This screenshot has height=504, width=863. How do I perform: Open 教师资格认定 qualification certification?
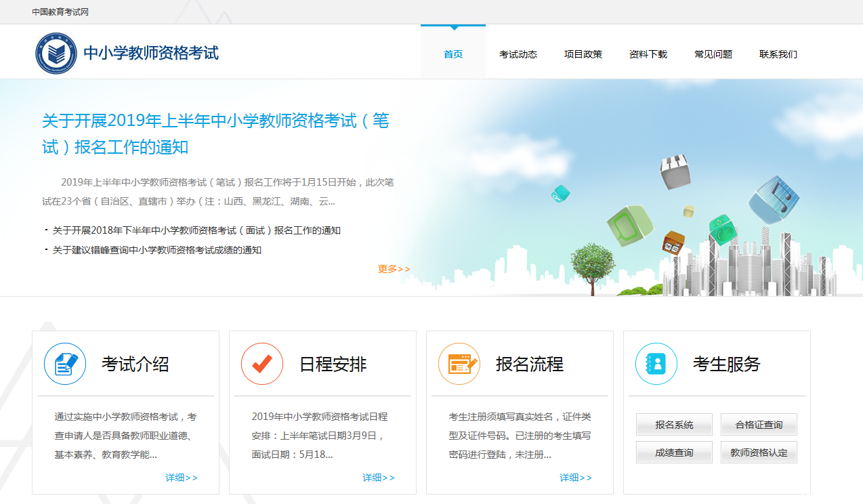(x=759, y=451)
